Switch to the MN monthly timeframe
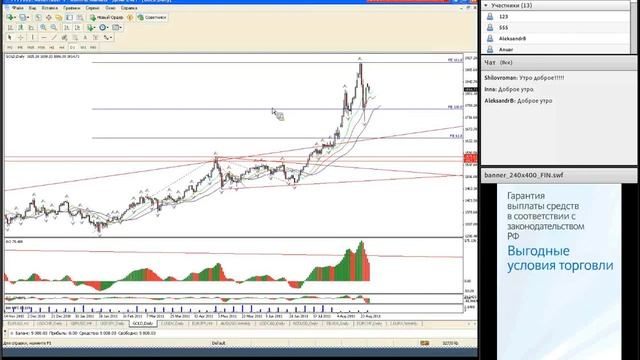Screen dimensions: 640x360 point(93,47)
